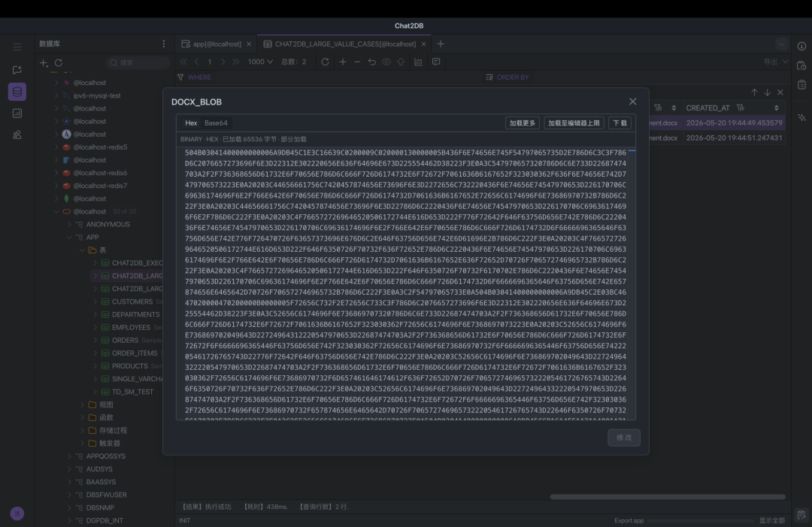The image size is (812, 527).
Task: Refresh the database tree
Action: point(59,62)
